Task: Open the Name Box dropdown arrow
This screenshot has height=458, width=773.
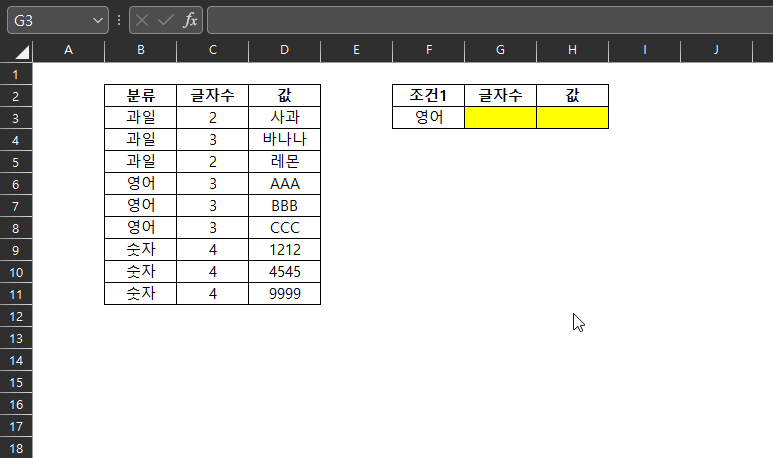Action: 98,20
